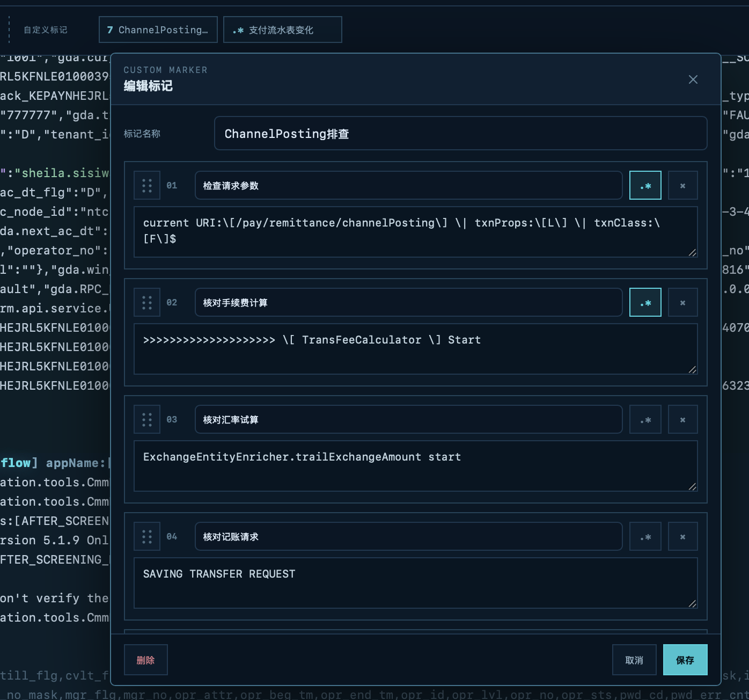Click the sheila.sisiw log text

[x=65, y=173]
